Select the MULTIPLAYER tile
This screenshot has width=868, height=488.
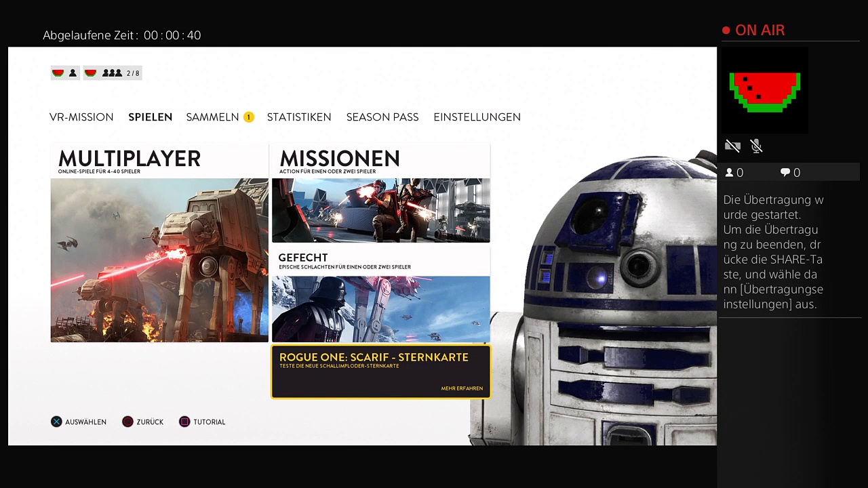tap(159, 244)
